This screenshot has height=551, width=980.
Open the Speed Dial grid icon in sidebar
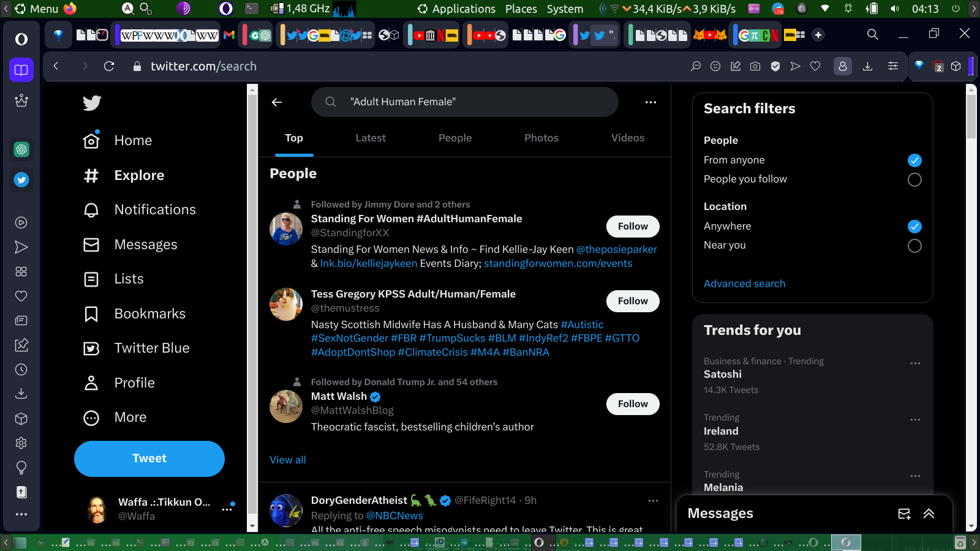point(21,272)
